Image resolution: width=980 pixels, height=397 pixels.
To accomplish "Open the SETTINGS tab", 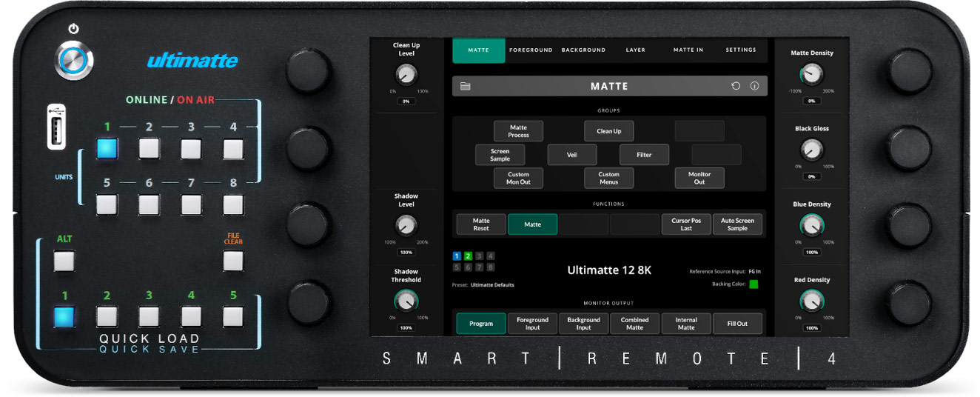I will coord(741,50).
